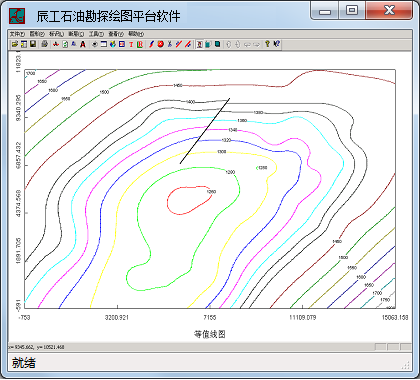Open the 查看 menu
This screenshot has width=420, height=380.
click(116, 34)
